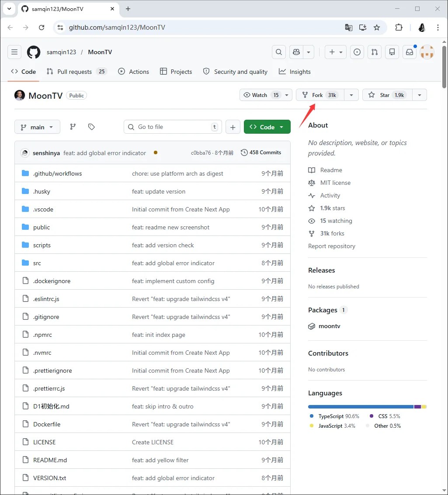Click TypeScript segment in languages bar
Image resolution: width=448 pixels, height=495 pixels.
361,407
